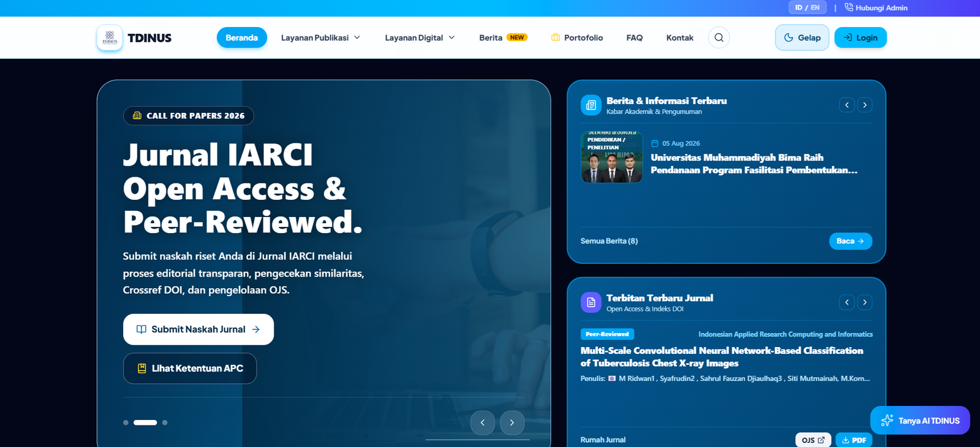Click the Peer-Reviewed tag
The width and height of the screenshot is (980, 447).
607,334
